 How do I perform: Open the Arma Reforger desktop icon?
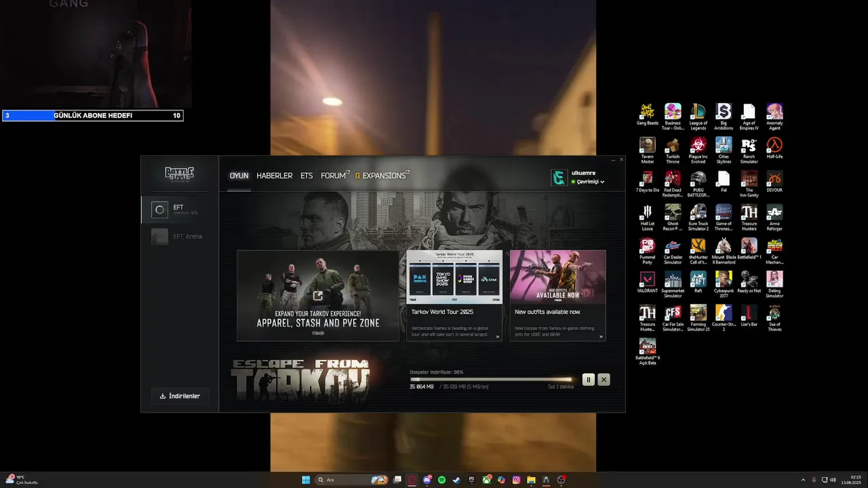point(774,217)
